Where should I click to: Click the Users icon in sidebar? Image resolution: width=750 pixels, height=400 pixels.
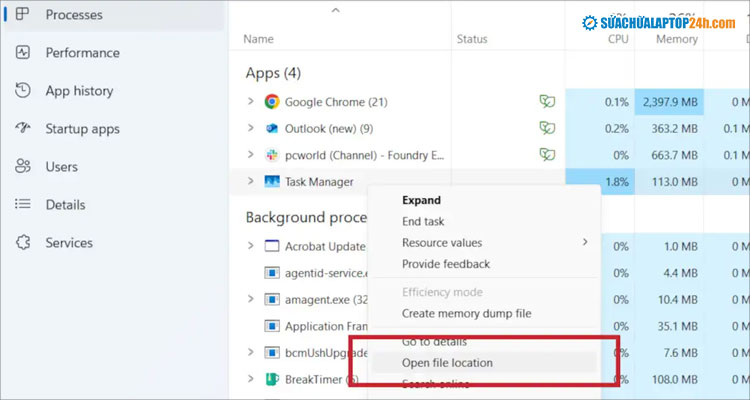pos(23,167)
